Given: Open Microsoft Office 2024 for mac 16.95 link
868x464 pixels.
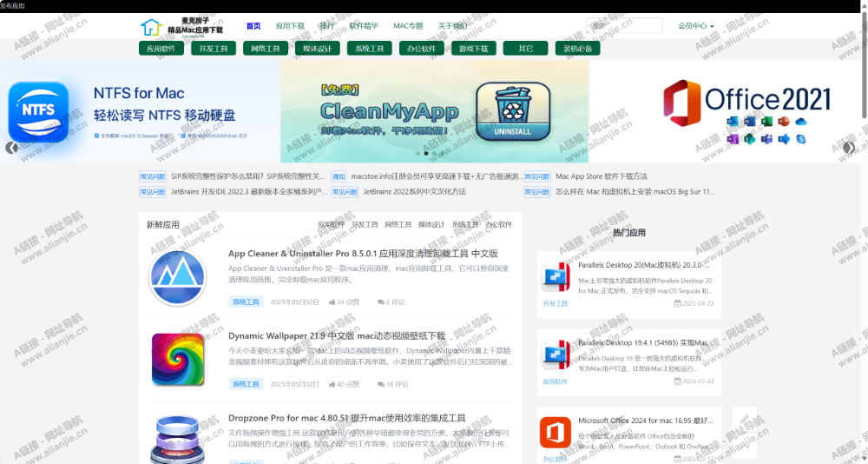Looking at the screenshot, I should (646, 421).
